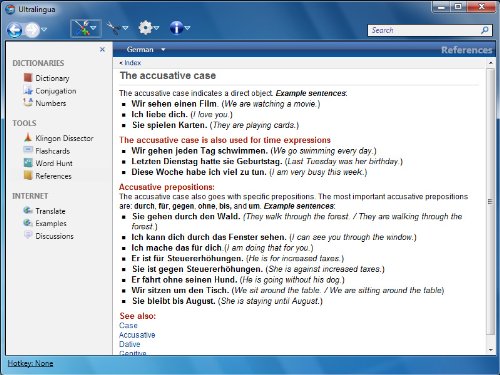
Task: Close the sidebar panel with the X
Action: pyautogui.click(x=102, y=49)
